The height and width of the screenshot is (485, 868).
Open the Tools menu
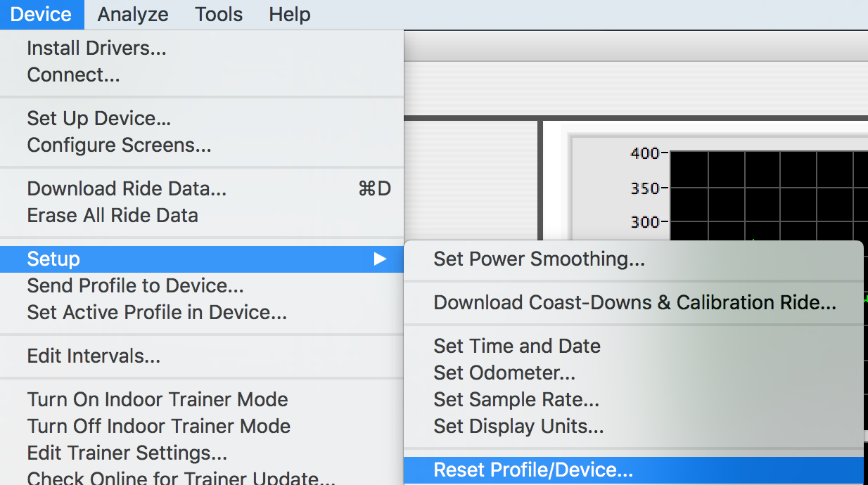pyautogui.click(x=219, y=14)
